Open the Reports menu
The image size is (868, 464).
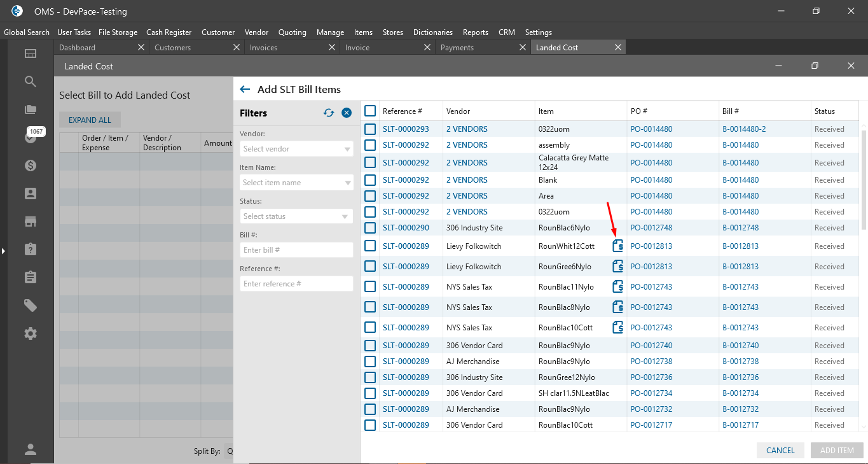475,32
